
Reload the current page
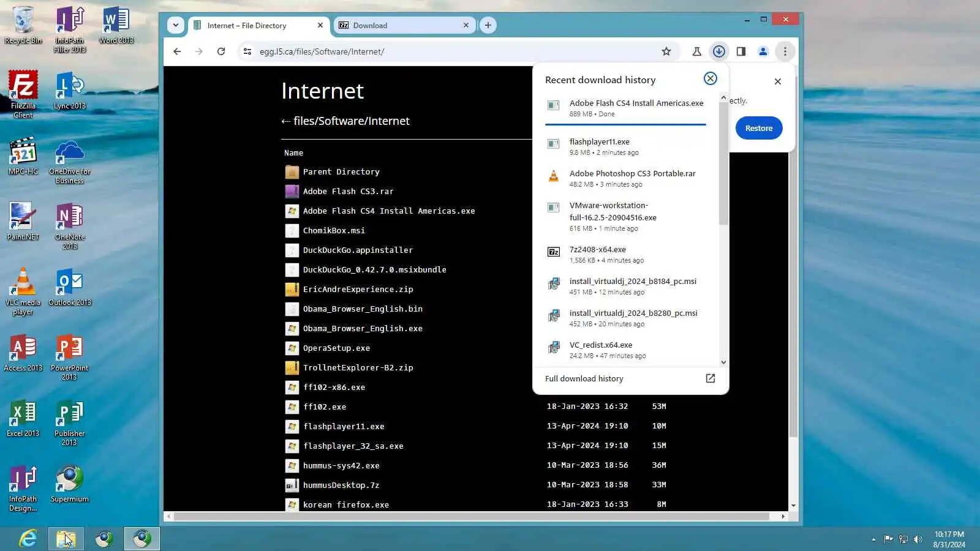click(221, 51)
